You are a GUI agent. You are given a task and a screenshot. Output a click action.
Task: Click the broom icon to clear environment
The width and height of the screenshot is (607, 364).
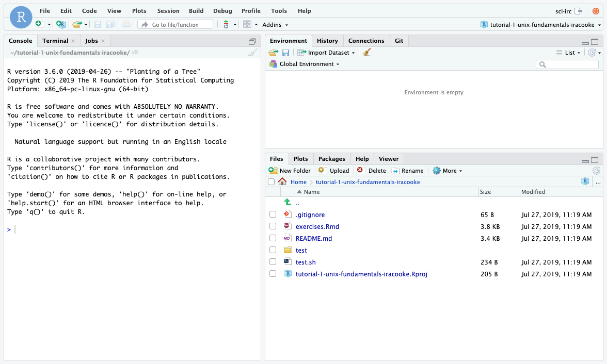click(x=367, y=53)
